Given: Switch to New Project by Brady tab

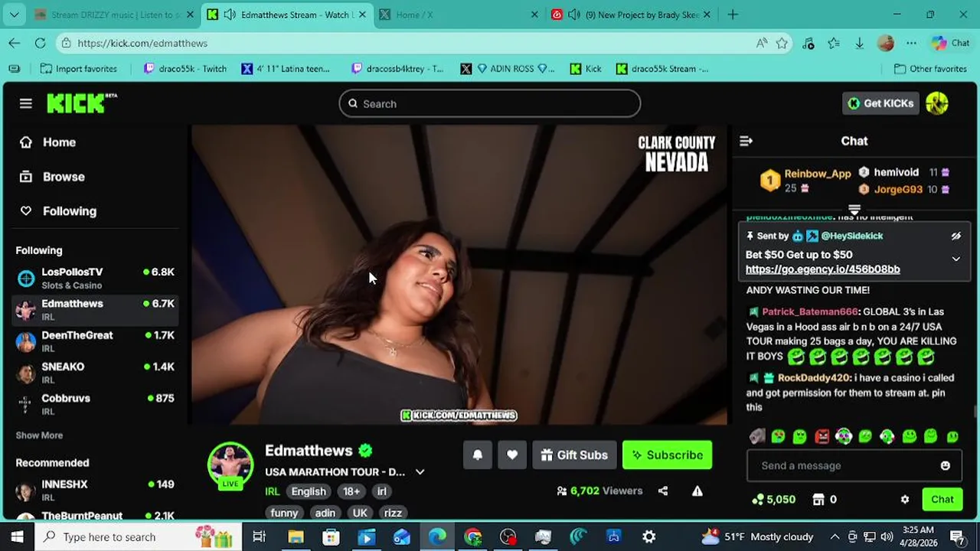Looking at the screenshot, I should 632,15.
